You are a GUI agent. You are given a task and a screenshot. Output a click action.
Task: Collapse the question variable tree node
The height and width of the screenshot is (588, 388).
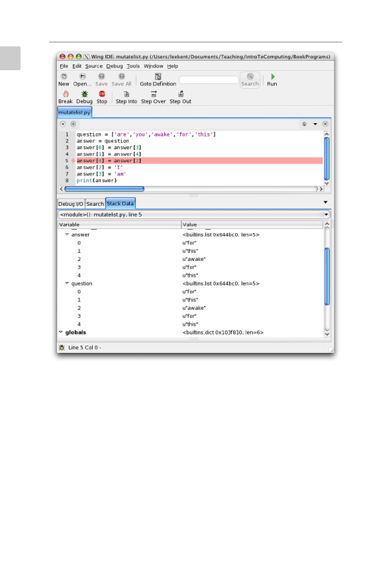[x=67, y=283]
